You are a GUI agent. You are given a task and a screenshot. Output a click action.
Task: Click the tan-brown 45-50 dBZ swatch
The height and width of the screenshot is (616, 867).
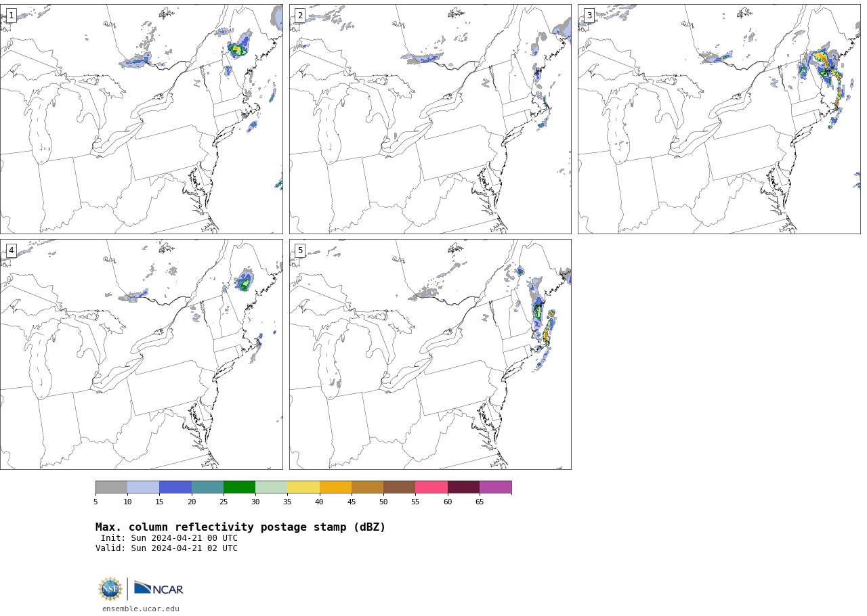point(368,487)
